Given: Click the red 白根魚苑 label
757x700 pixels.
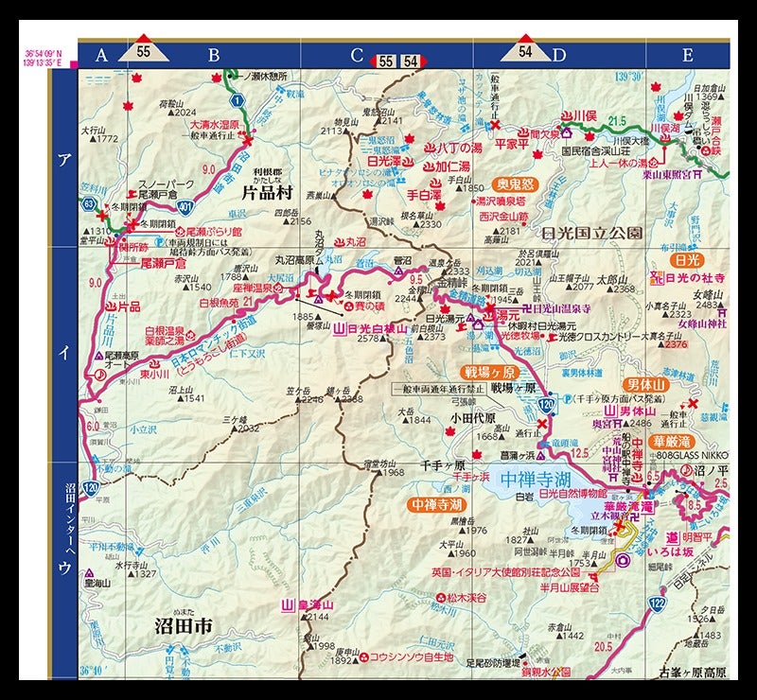Looking at the screenshot, I should [x=220, y=303].
